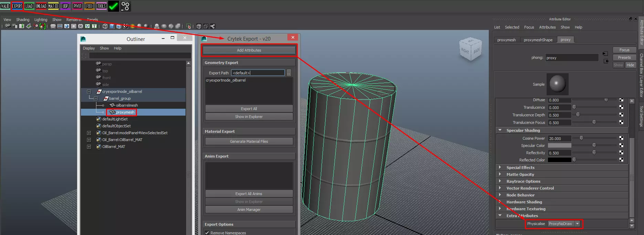This screenshot has height=235, width=644.
Task: Click the Specular Color swatch
Action: pos(559,146)
